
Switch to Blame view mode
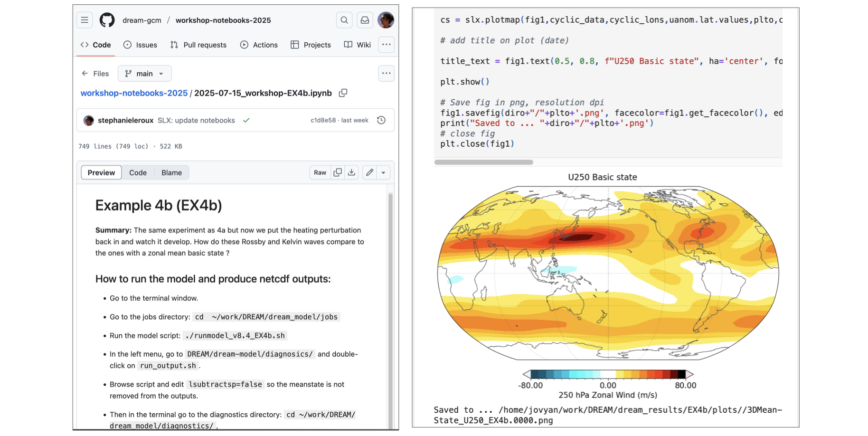click(171, 172)
